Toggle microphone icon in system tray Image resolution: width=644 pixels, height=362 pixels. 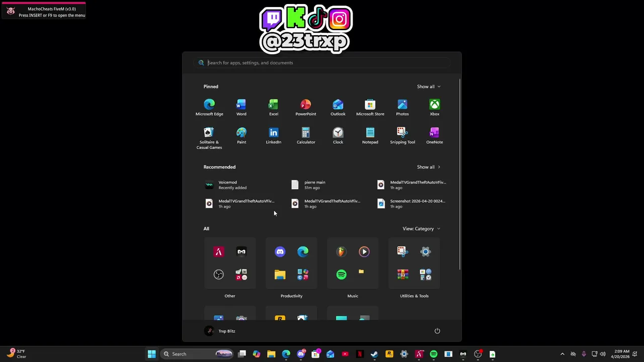584,354
